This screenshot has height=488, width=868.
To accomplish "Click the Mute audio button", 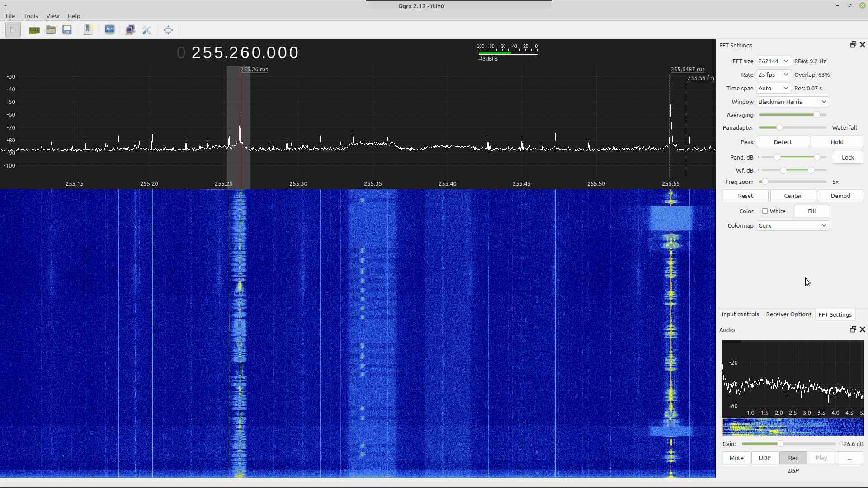I will coord(736,458).
